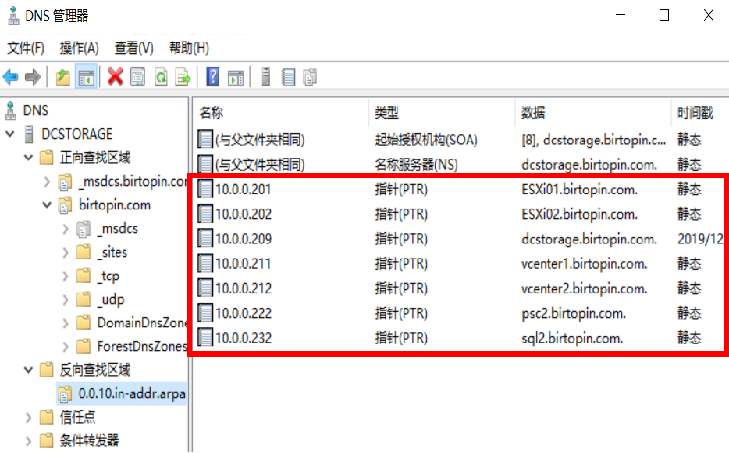
Task: Click the New server toolbar icon
Action: tap(265, 77)
